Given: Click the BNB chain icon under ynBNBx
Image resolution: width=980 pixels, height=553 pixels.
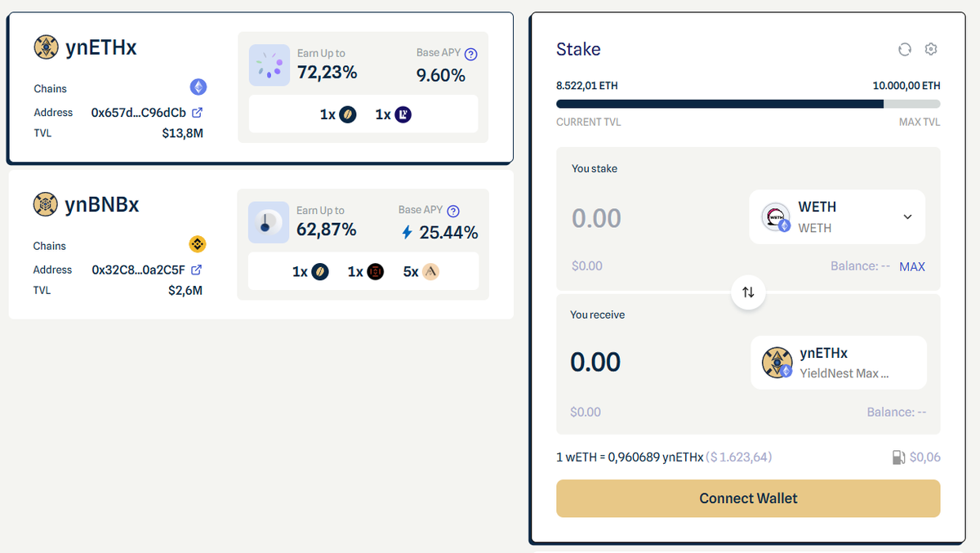Looking at the screenshot, I should point(198,244).
